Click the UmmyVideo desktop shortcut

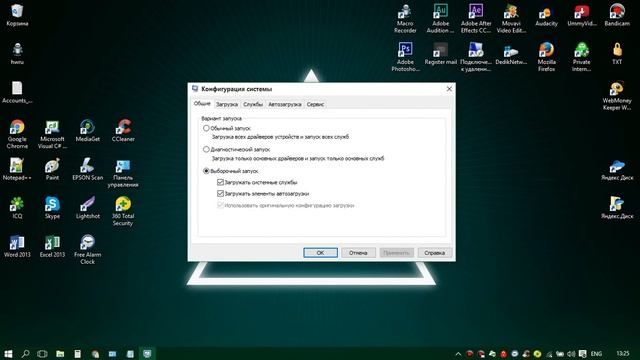pos(582,15)
